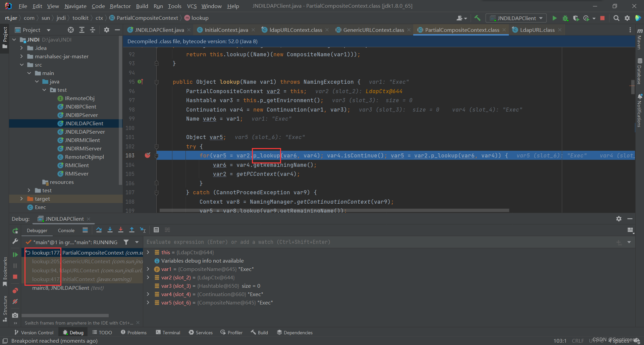Click Run to Cursor icon
This screenshot has height=345, width=644.
click(x=143, y=230)
